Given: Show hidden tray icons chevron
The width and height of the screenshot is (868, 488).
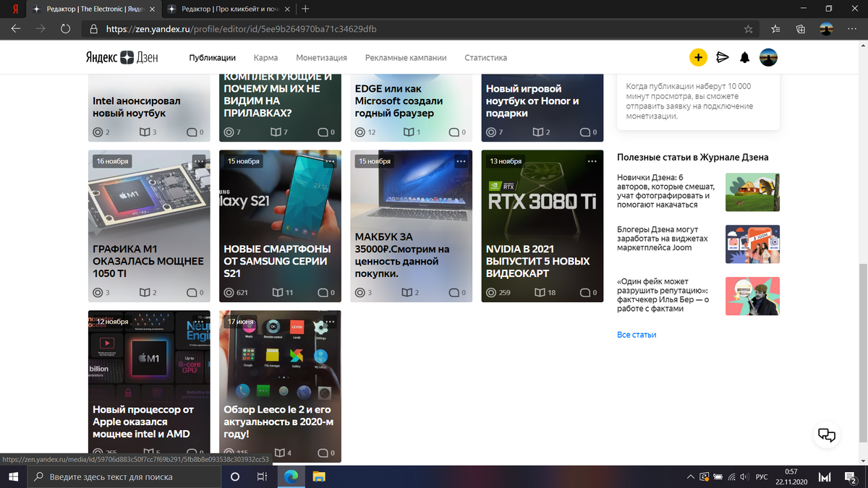Looking at the screenshot, I should coord(690,477).
